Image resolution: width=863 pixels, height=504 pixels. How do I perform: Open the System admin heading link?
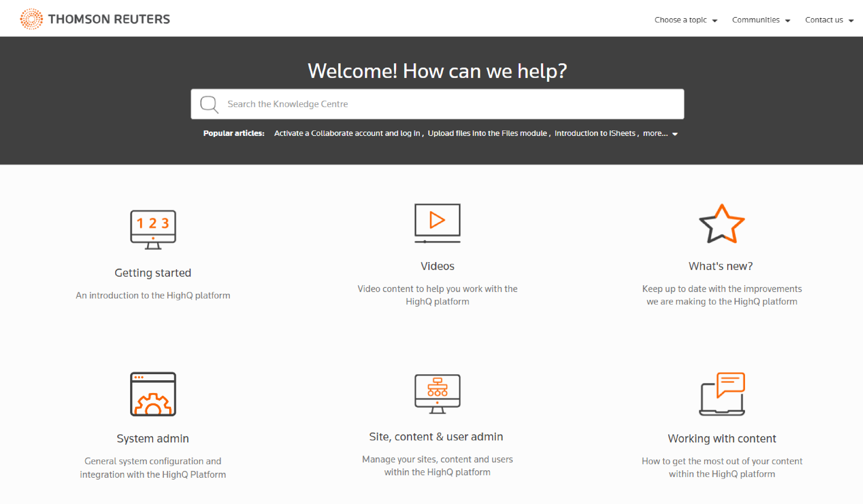click(153, 438)
